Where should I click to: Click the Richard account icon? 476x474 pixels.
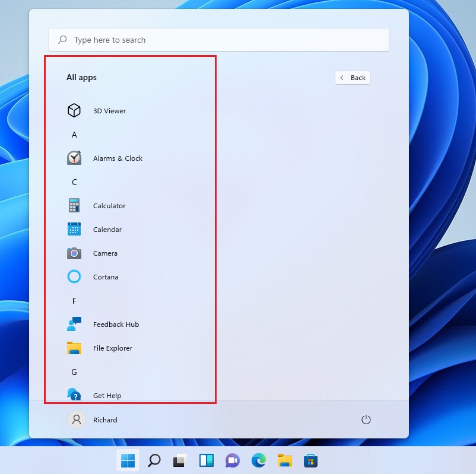click(76, 419)
